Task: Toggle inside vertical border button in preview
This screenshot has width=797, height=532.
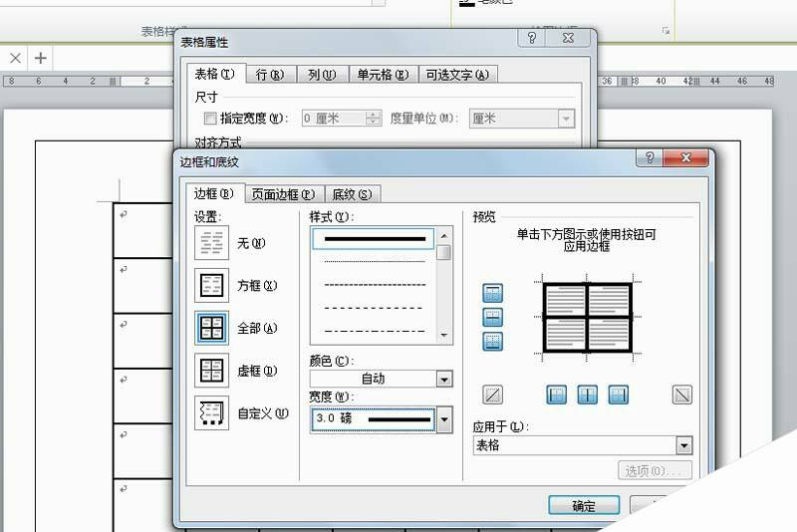Action: (588, 395)
